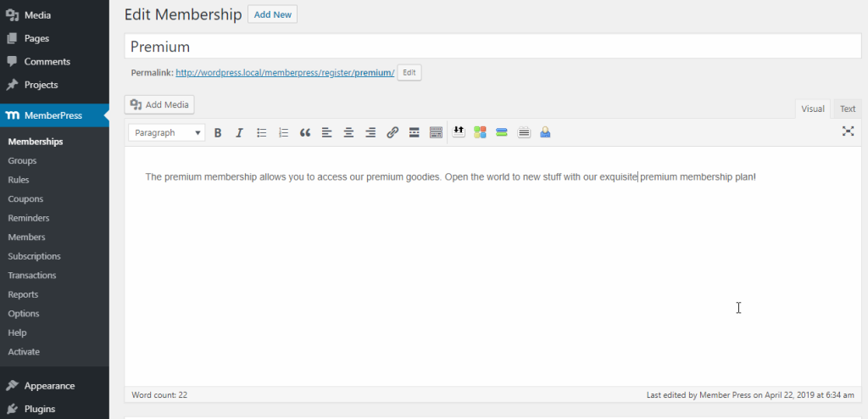Screen dimensions: 868x419
Task: Open Subscriptions in MemberPress menu
Action: (x=34, y=256)
